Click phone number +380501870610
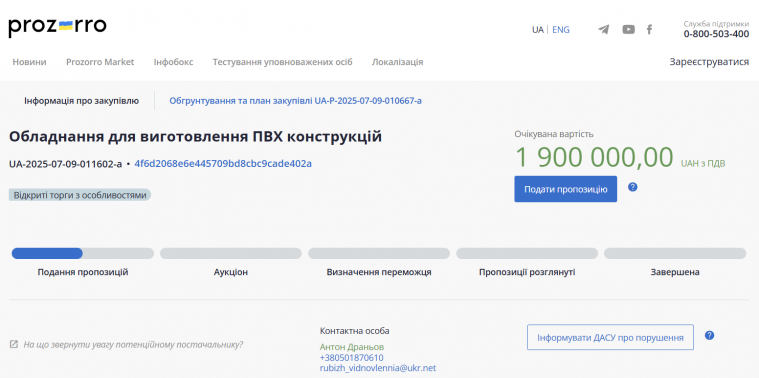759x378 pixels. (x=351, y=358)
